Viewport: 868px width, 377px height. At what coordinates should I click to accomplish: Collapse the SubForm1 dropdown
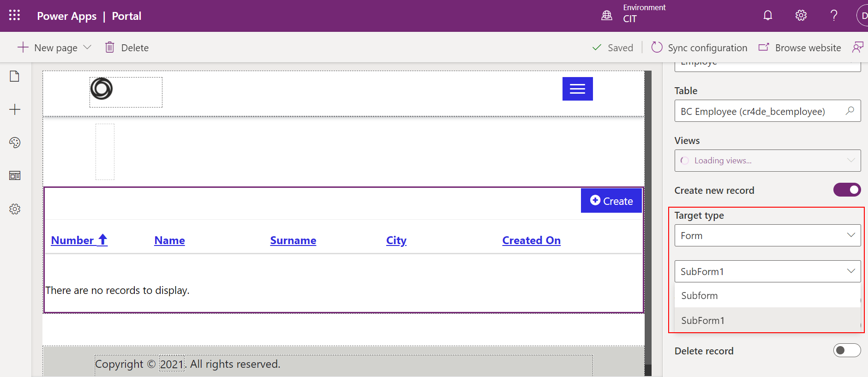point(767,271)
